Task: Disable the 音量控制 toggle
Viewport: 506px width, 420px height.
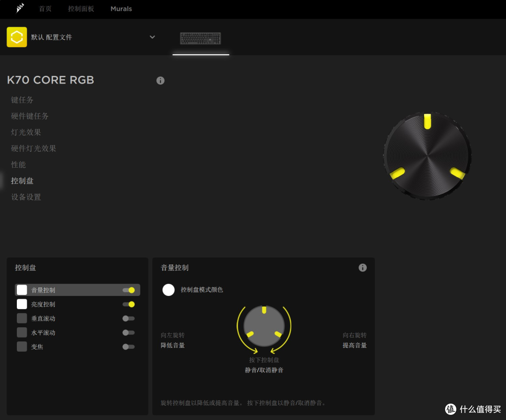Action: 128,290
